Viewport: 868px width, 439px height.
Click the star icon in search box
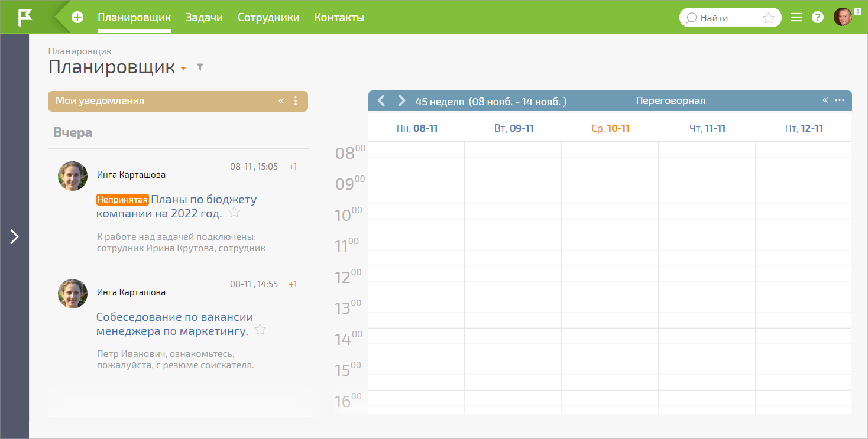769,18
